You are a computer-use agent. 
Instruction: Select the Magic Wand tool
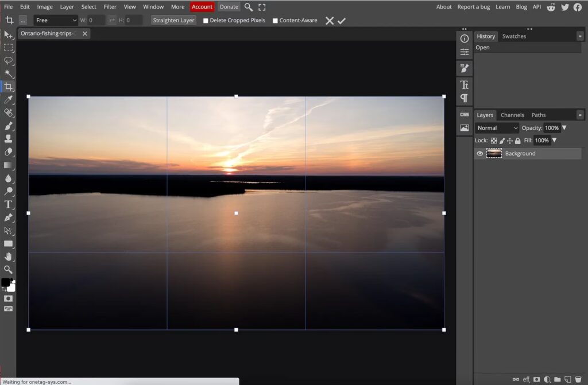(9, 74)
